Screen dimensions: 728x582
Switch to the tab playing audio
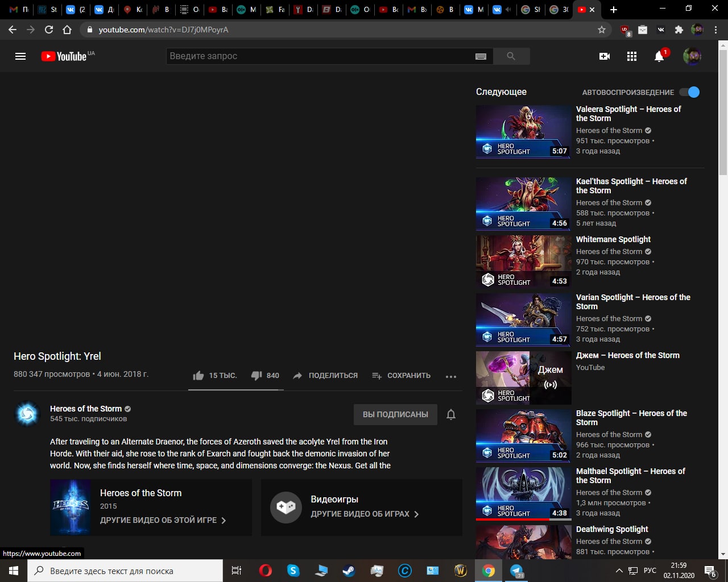pos(501,10)
